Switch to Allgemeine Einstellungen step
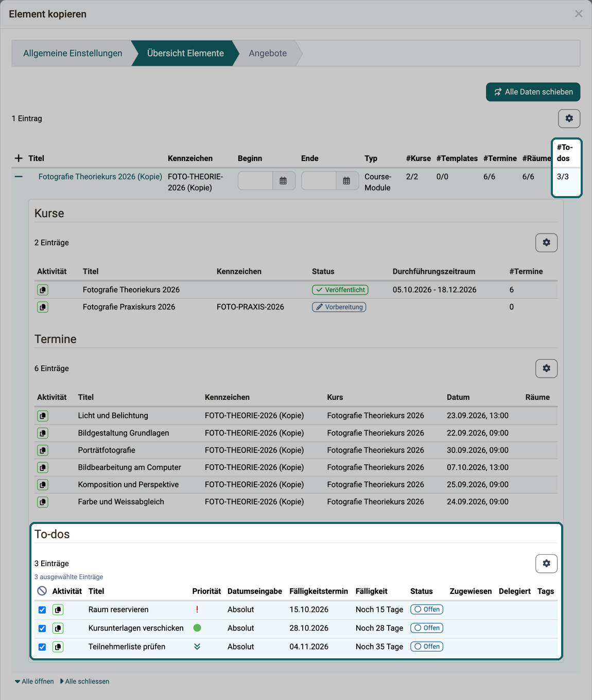This screenshot has height=700, width=592. point(73,53)
